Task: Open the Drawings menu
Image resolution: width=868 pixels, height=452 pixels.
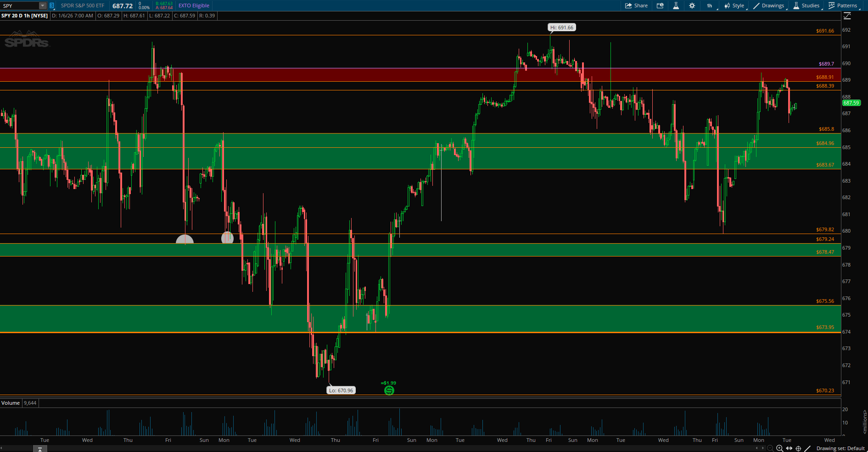Action: click(769, 6)
